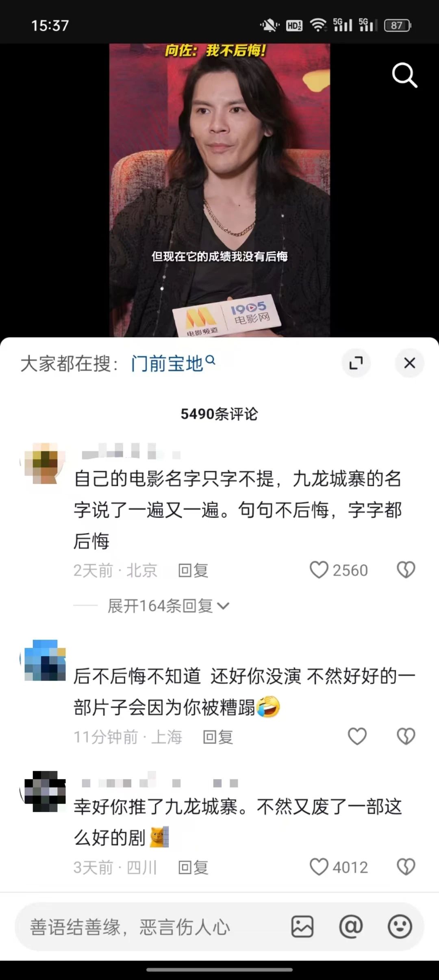Attach an image to the comment
The image size is (439, 980).
302,927
